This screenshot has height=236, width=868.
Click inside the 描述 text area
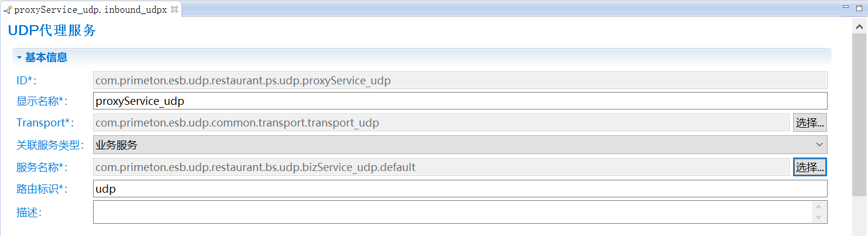(x=451, y=212)
